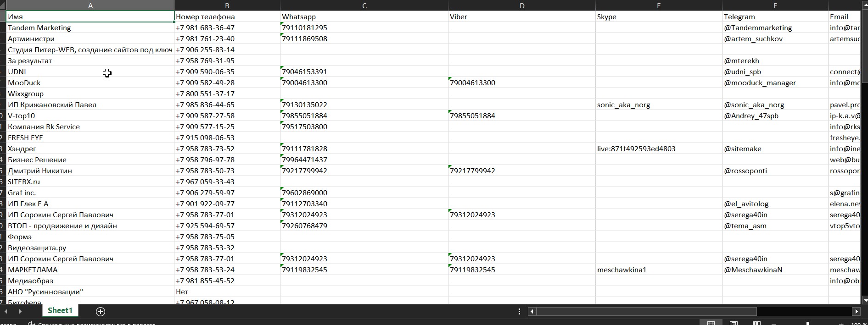Select Telegram cell '@MeschawkinaN'
Screen dimensions: 868x325
[x=775, y=270]
